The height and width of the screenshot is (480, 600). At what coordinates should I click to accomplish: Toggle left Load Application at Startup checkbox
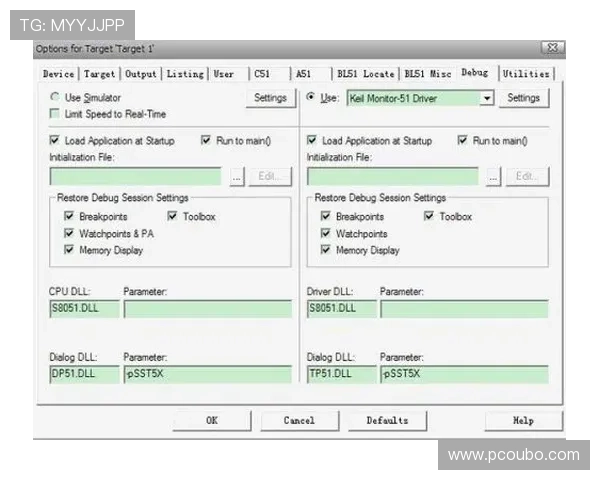(x=55, y=141)
